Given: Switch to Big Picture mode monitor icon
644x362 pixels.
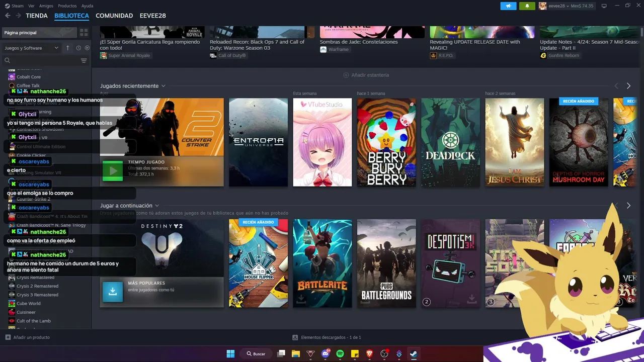Looking at the screenshot, I should pos(604,6).
